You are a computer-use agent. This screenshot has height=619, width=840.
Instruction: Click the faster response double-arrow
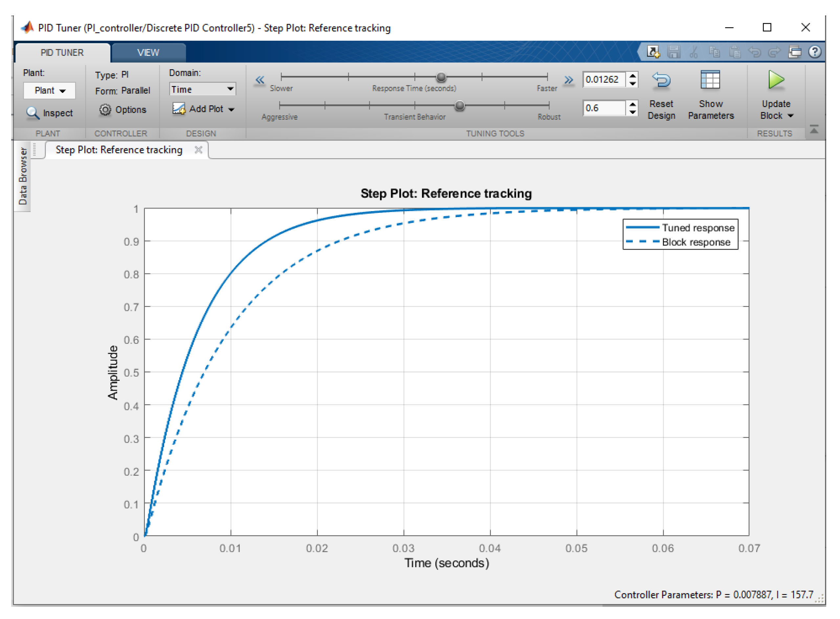point(568,79)
